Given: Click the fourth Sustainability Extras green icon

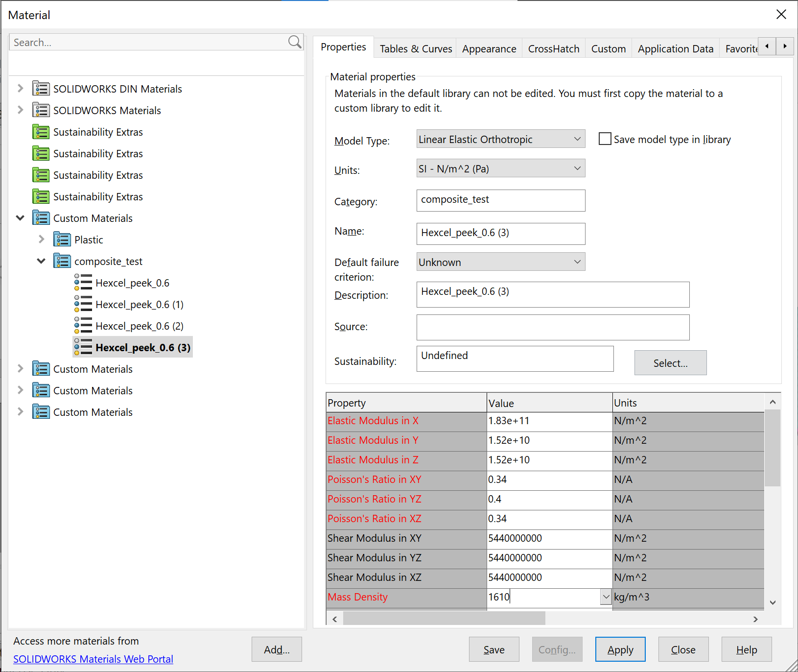Looking at the screenshot, I should tap(41, 196).
